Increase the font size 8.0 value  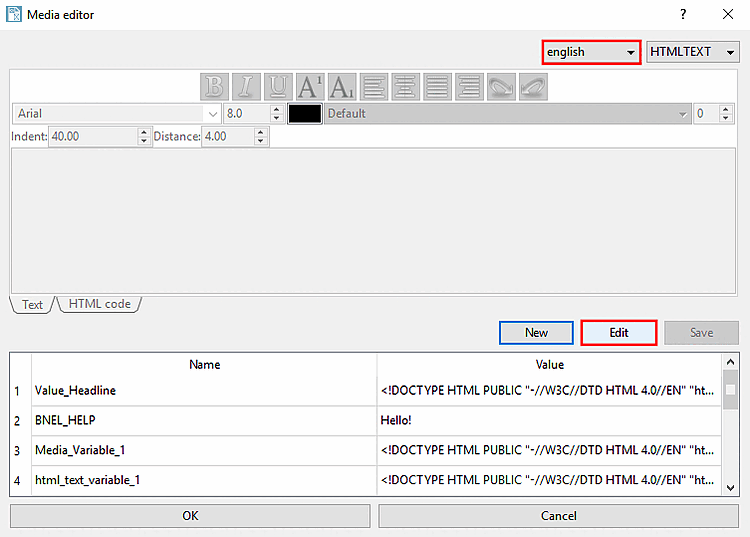click(x=276, y=109)
